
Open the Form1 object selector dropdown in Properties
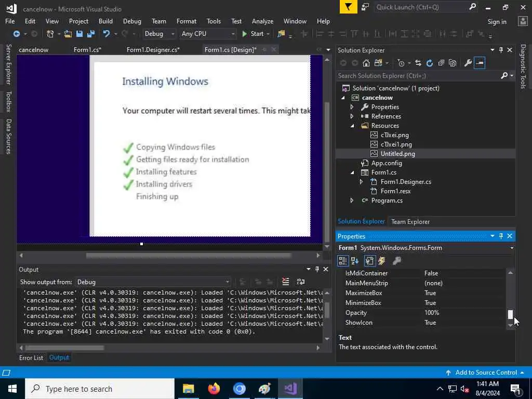pos(512,248)
